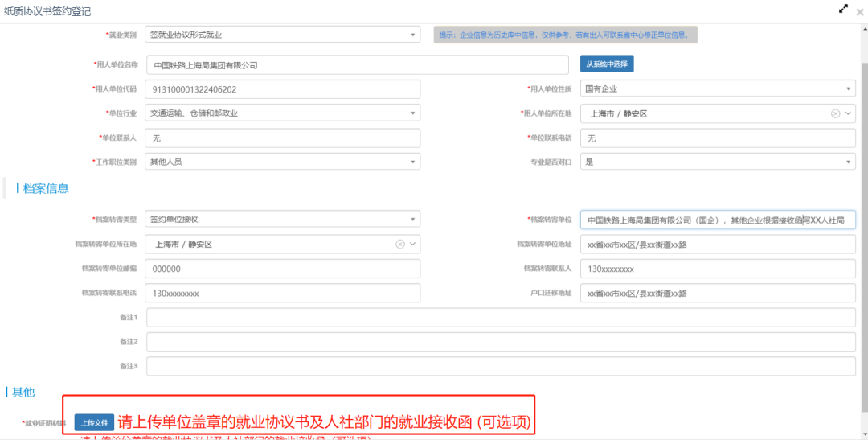Screen dimensions: 868x440
Task: Close the 纸质协议书签约登记 dialog
Action: coord(860,12)
